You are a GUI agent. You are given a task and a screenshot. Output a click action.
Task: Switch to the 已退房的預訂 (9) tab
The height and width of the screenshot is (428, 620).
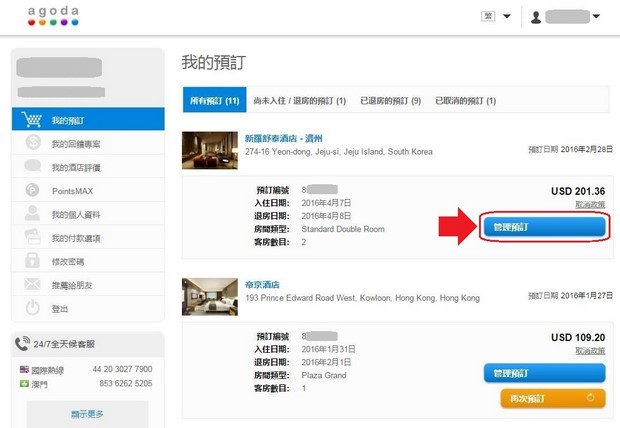pyautogui.click(x=390, y=100)
